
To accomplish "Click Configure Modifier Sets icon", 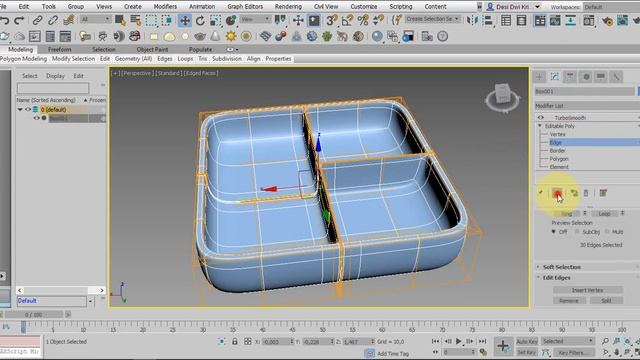I will [x=603, y=193].
